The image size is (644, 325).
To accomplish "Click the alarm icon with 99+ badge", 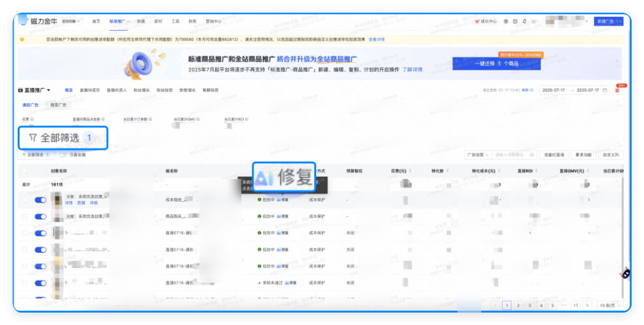I will pyautogui.click(x=617, y=90).
